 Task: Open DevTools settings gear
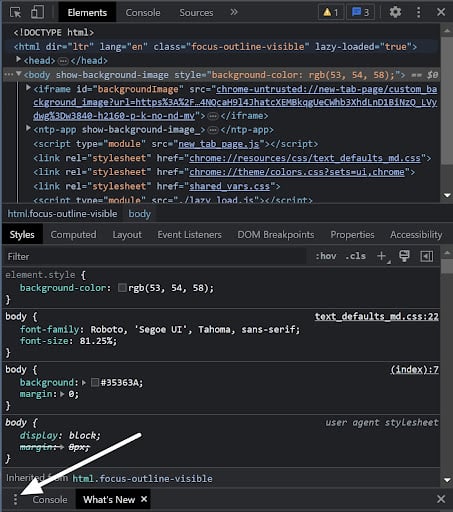pyautogui.click(x=395, y=12)
